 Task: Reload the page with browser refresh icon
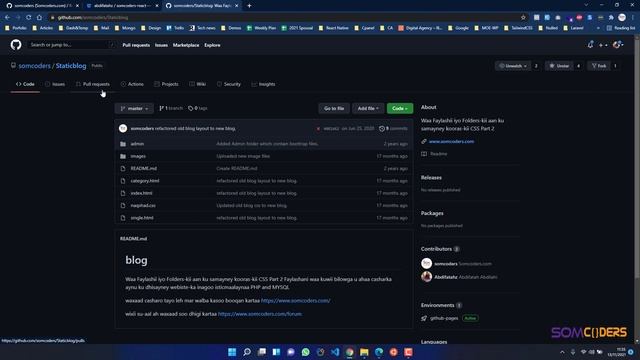tap(29, 18)
